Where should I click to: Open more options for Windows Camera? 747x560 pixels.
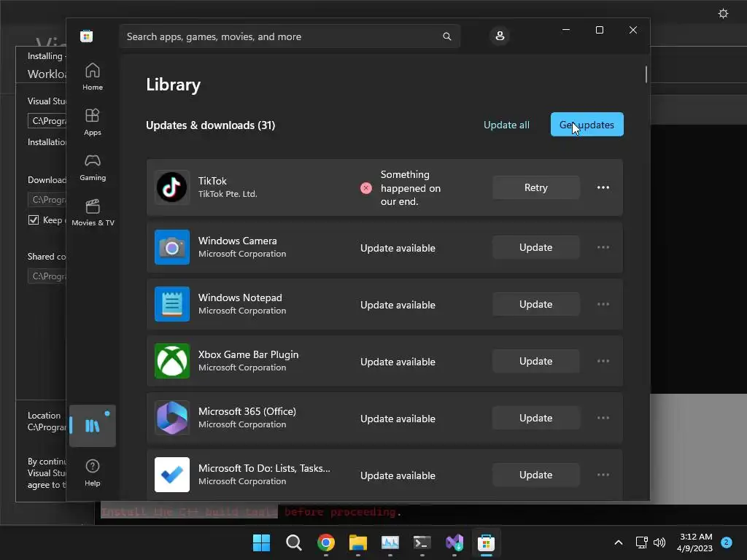pyautogui.click(x=603, y=247)
